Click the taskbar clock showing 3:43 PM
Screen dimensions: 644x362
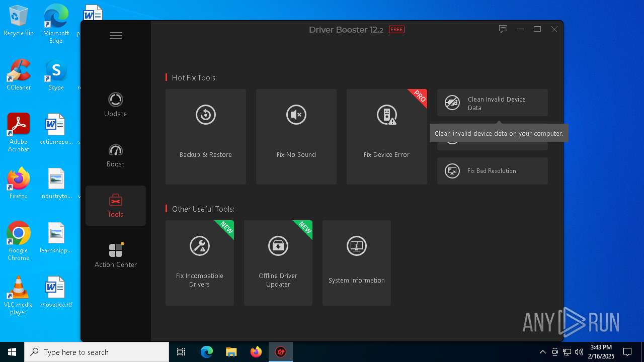(x=601, y=352)
